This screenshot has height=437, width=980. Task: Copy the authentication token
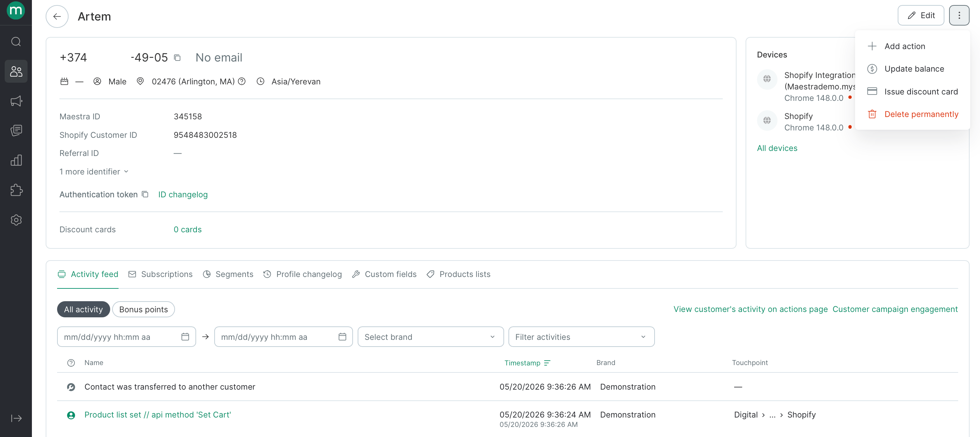[x=145, y=194]
